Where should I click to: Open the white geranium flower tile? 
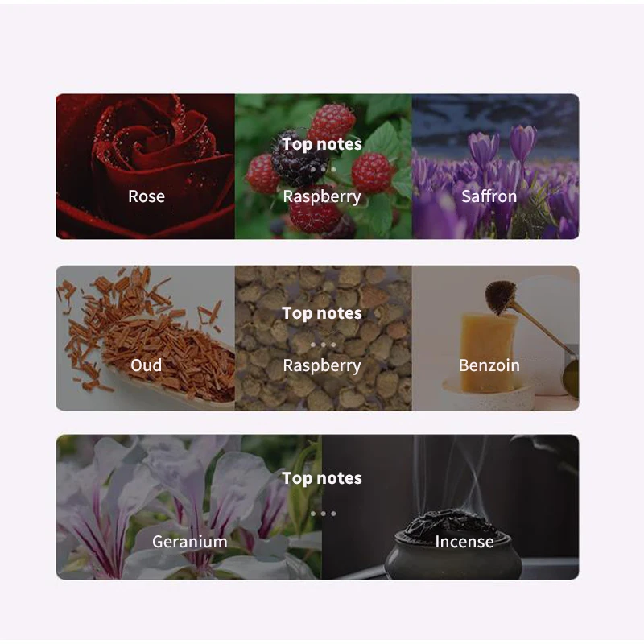pos(189,507)
